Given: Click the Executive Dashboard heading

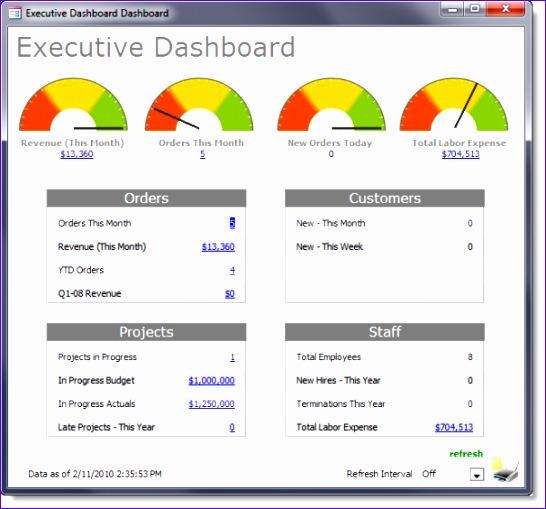Looking at the screenshot, I should [156, 47].
